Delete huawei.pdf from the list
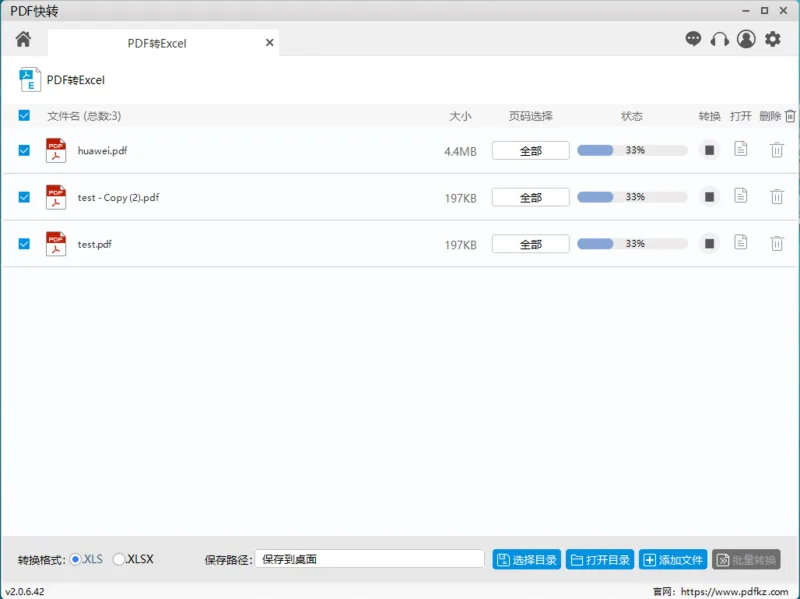 [777, 150]
